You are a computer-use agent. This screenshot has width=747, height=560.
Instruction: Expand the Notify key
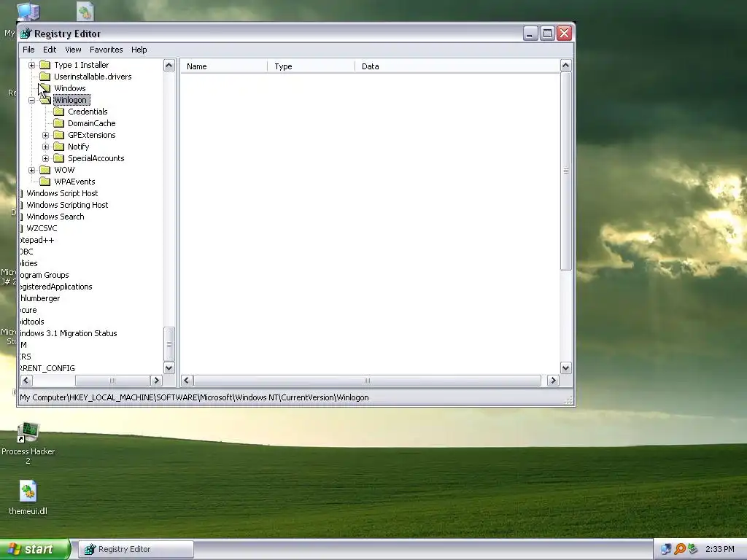[x=46, y=147]
